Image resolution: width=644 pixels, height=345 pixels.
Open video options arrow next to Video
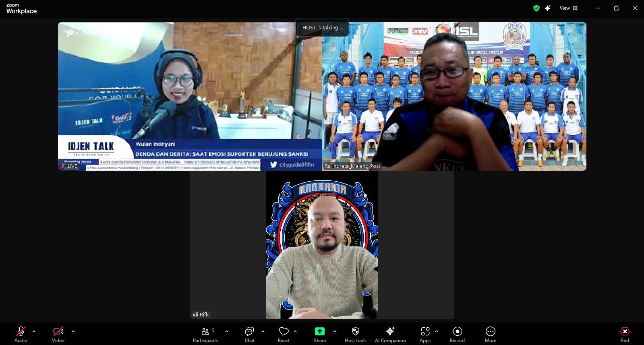pos(73,331)
